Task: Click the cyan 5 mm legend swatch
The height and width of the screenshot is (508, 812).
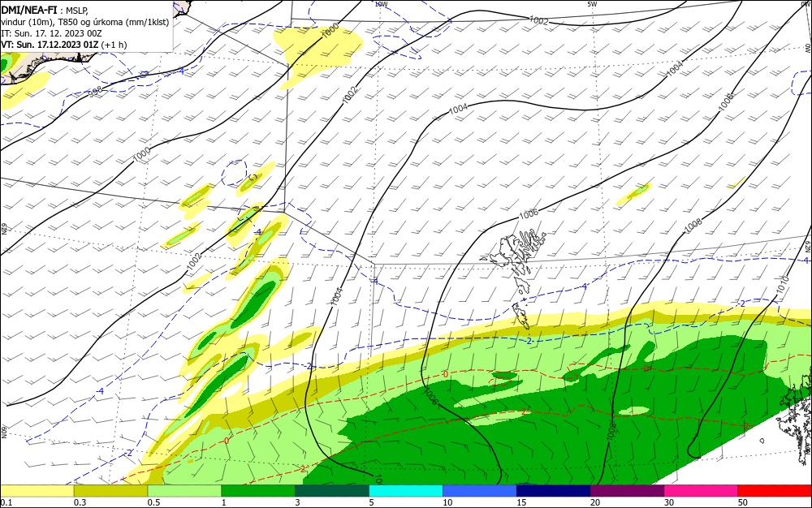Action: 406,491
